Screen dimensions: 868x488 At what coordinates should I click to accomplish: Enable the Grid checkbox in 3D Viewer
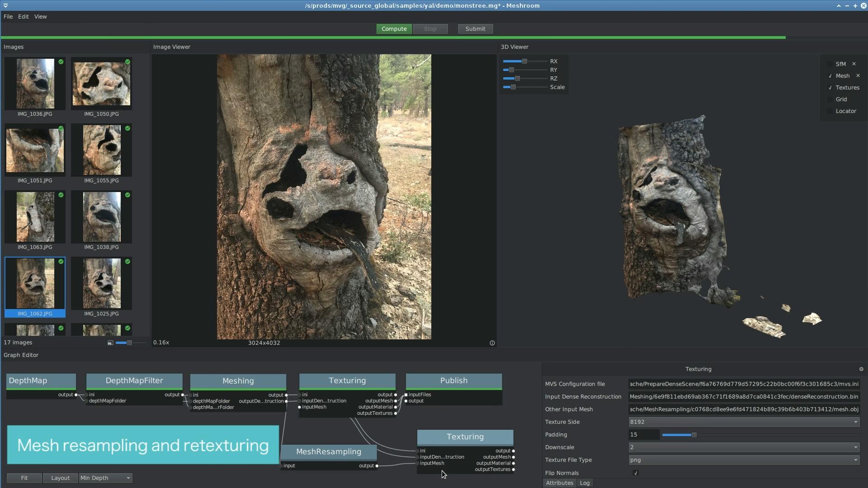point(830,99)
